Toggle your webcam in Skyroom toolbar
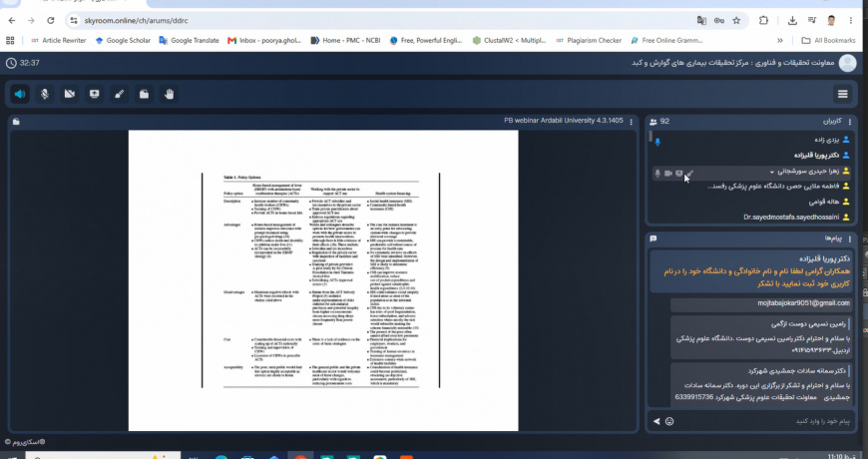Screen dimensions: 868x459 point(69,94)
